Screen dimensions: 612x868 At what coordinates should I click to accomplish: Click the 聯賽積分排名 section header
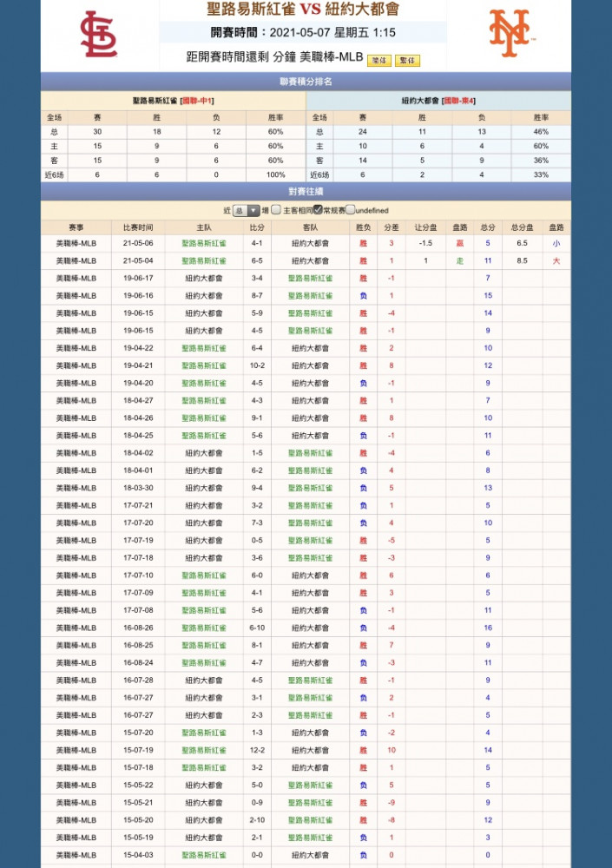click(306, 82)
